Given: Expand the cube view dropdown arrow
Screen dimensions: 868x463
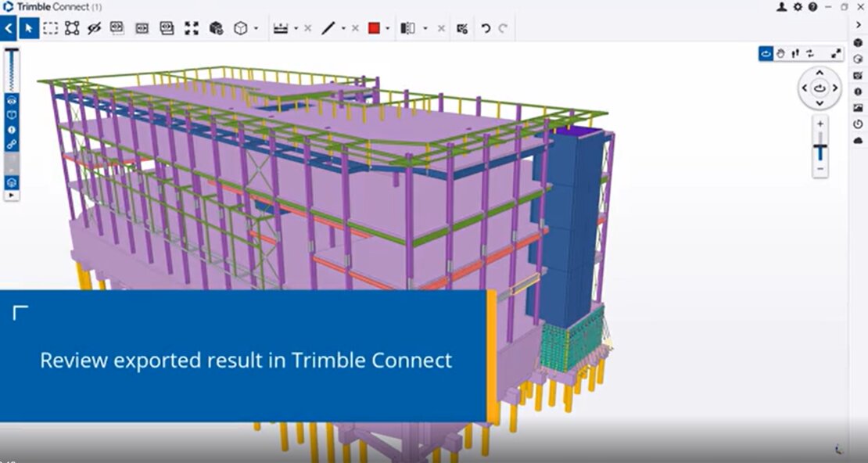Looking at the screenshot, I should click(x=256, y=28).
